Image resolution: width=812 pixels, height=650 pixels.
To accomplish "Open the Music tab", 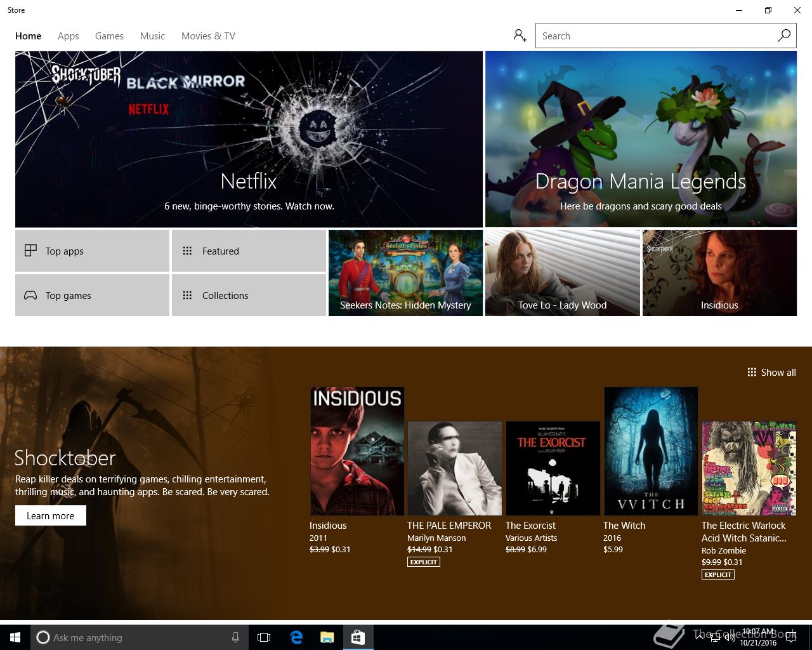I will coord(152,36).
